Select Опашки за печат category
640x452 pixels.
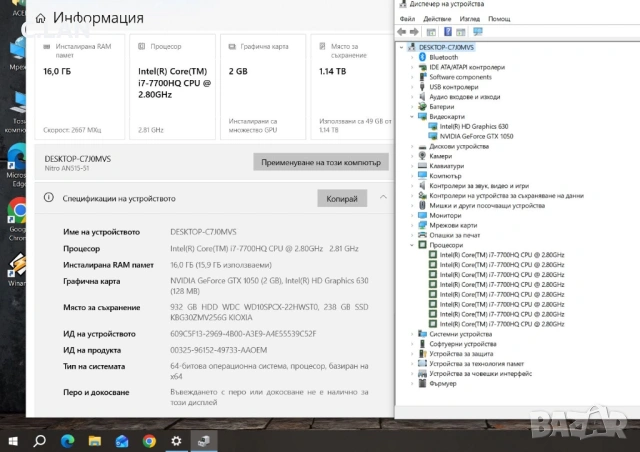click(454, 235)
